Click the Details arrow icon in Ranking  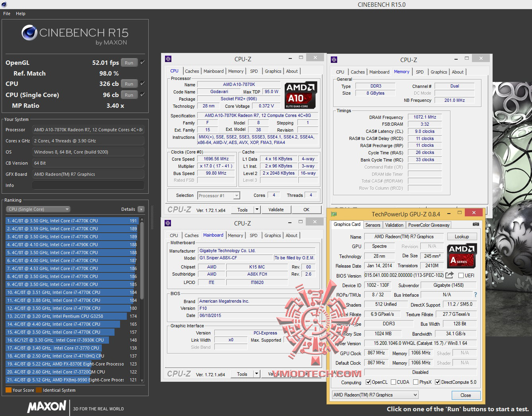click(141, 209)
